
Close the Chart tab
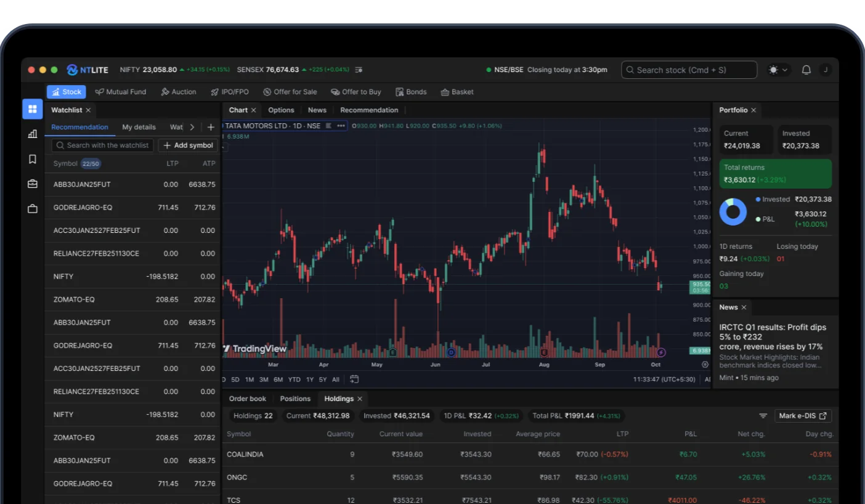tap(253, 110)
